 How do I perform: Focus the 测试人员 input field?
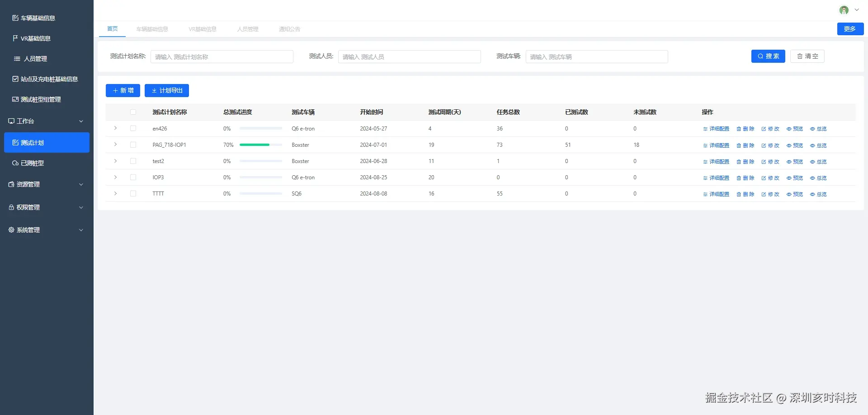tap(410, 56)
